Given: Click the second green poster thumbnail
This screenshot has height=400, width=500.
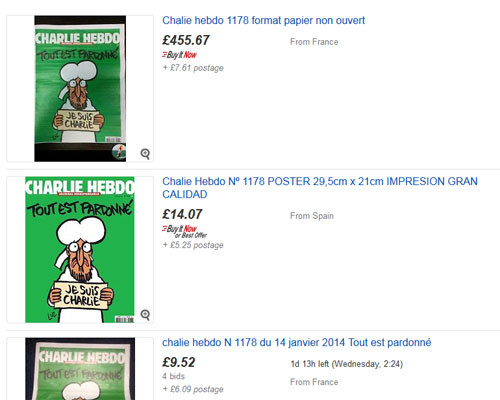Looking at the screenshot, I should tap(80, 249).
